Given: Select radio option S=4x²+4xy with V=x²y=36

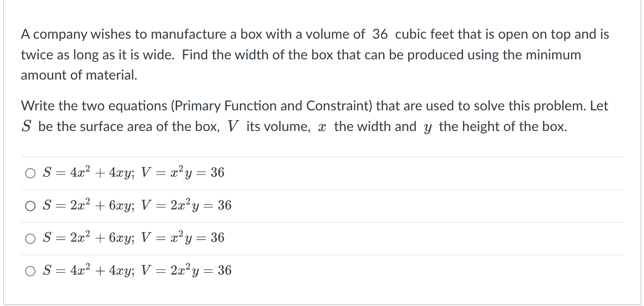Looking at the screenshot, I should tap(30, 173).
